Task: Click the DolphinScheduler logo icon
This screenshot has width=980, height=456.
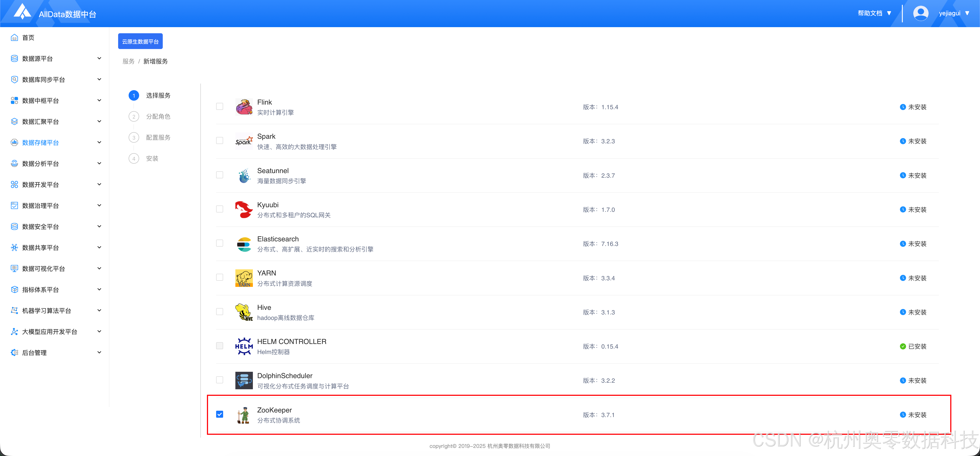Action: [x=244, y=381]
